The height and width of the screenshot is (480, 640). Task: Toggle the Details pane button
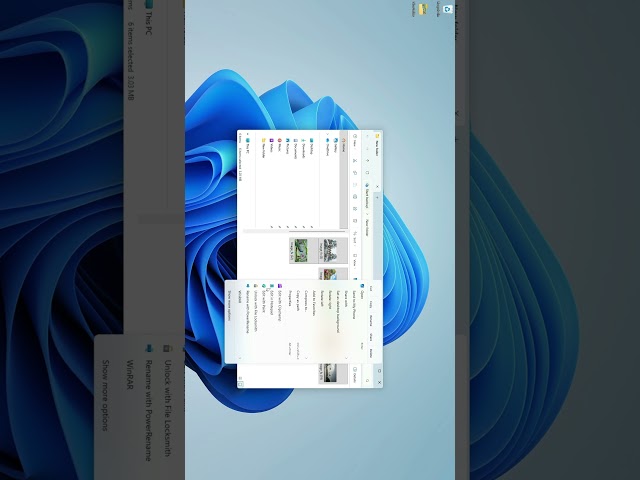(354, 375)
